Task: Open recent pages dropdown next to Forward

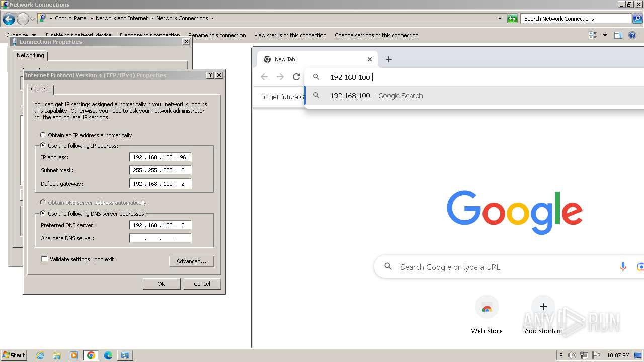Action: (x=32, y=19)
